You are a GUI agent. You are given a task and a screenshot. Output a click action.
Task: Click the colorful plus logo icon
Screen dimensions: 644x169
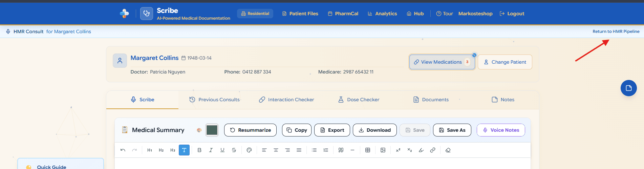124,14
